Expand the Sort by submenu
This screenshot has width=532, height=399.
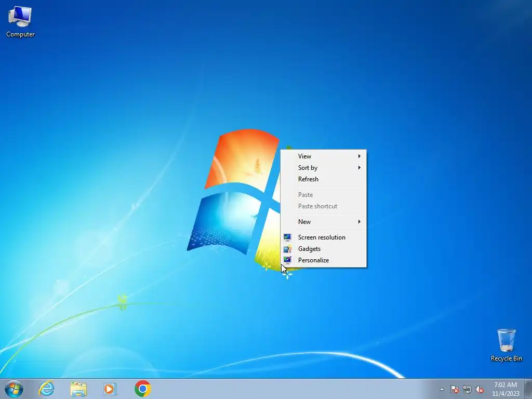tap(323, 168)
